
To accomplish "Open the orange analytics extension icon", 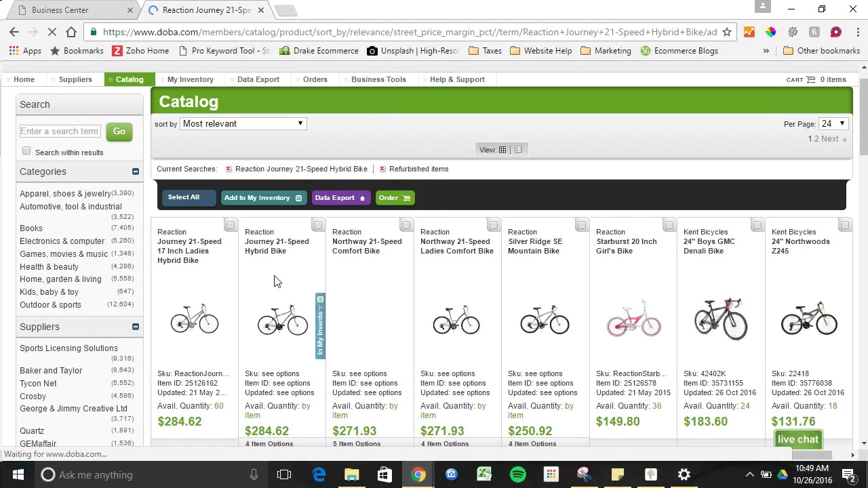I will [749, 32].
